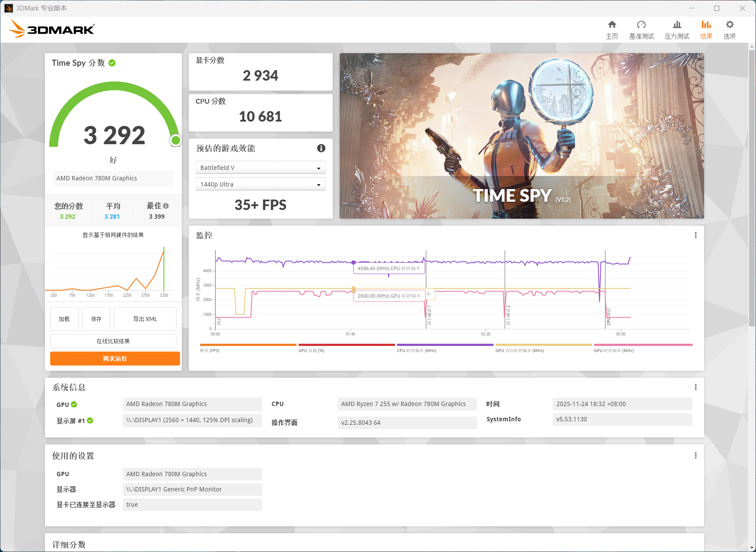The image size is (756, 552).
Task: Click 在线比较结果 compare online button
Action: pos(113,341)
